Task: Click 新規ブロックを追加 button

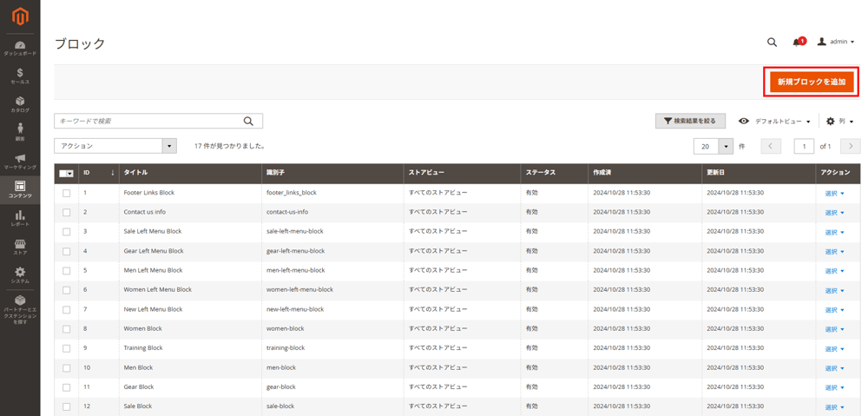Action: (x=812, y=82)
